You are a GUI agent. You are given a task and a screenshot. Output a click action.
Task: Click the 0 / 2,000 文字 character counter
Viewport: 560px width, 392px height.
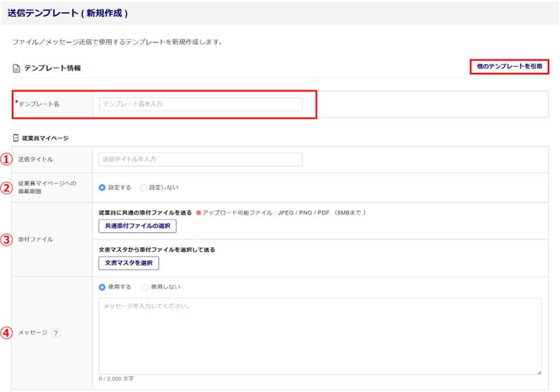click(116, 379)
